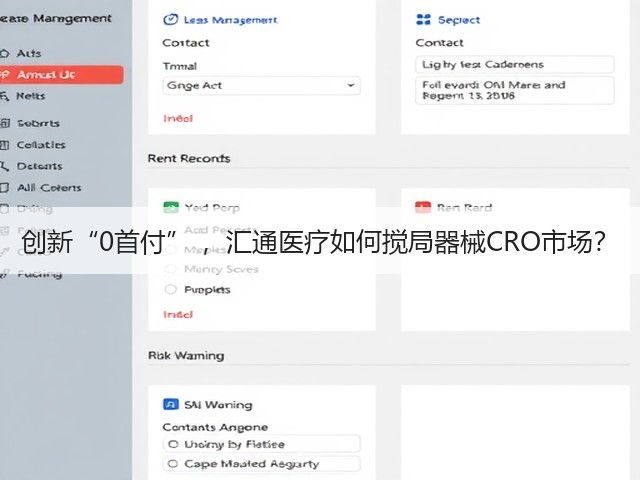Select the highlighted Amust Us sidebar item
The height and width of the screenshot is (480, 640).
pyautogui.click(x=61, y=75)
